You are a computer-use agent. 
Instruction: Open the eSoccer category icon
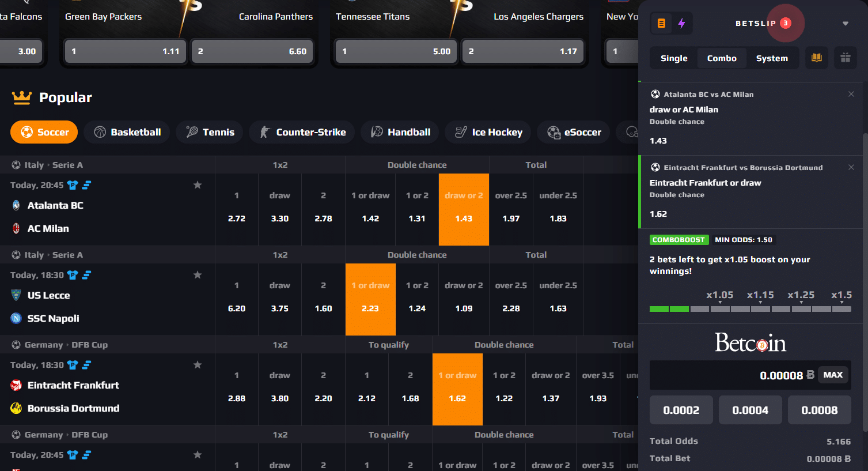point(554,132)
